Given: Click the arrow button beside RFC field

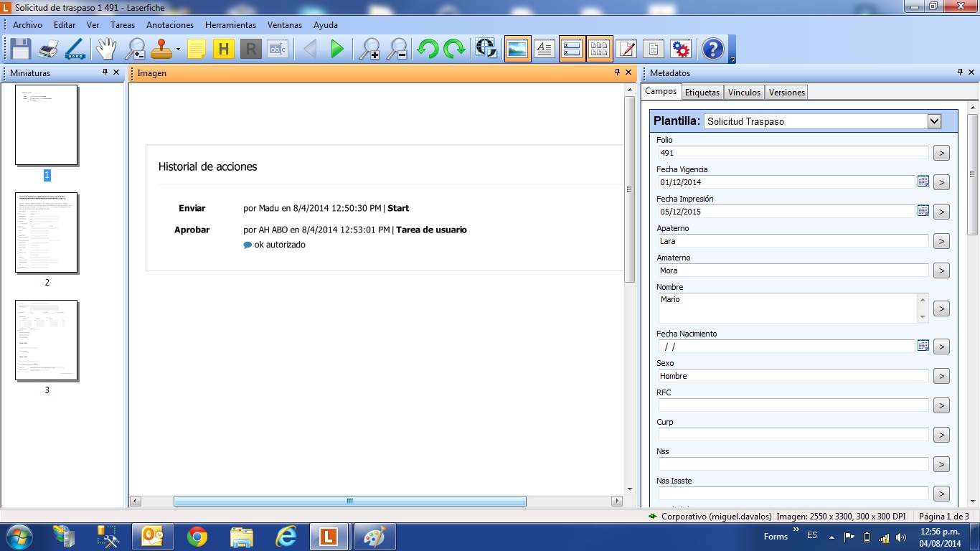Looking at the screenshot, I should pos(941,405).
